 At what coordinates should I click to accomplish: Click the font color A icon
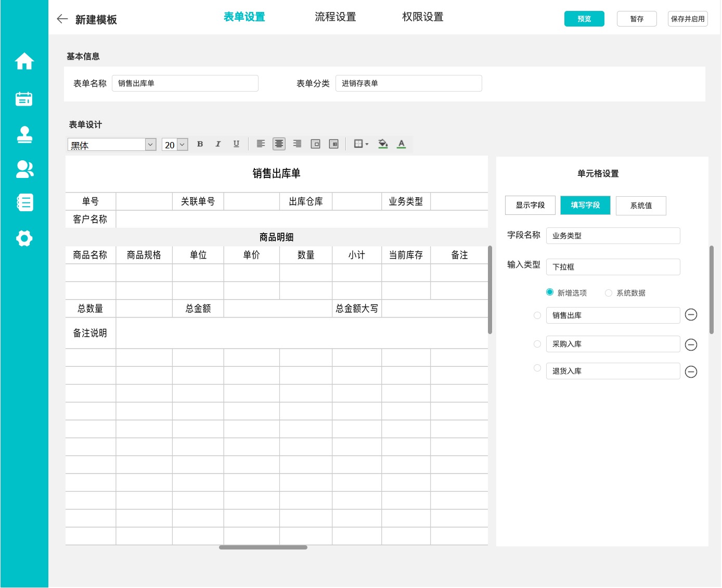(401, 144)
